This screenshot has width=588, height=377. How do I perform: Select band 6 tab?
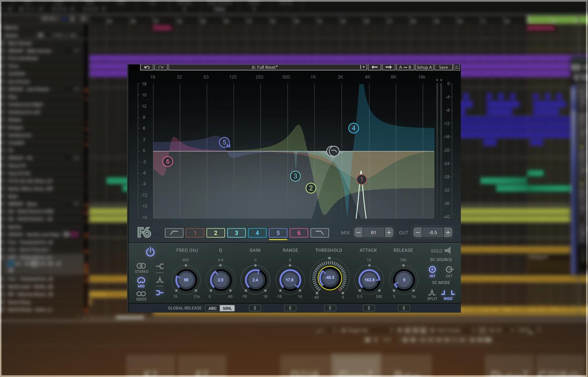[x=299, y=233]
